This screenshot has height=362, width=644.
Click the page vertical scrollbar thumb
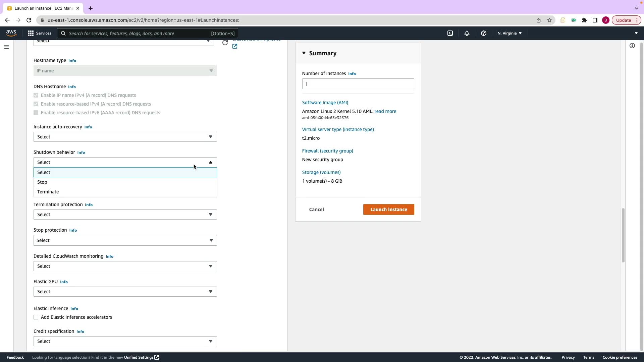[x=623, y=235]
